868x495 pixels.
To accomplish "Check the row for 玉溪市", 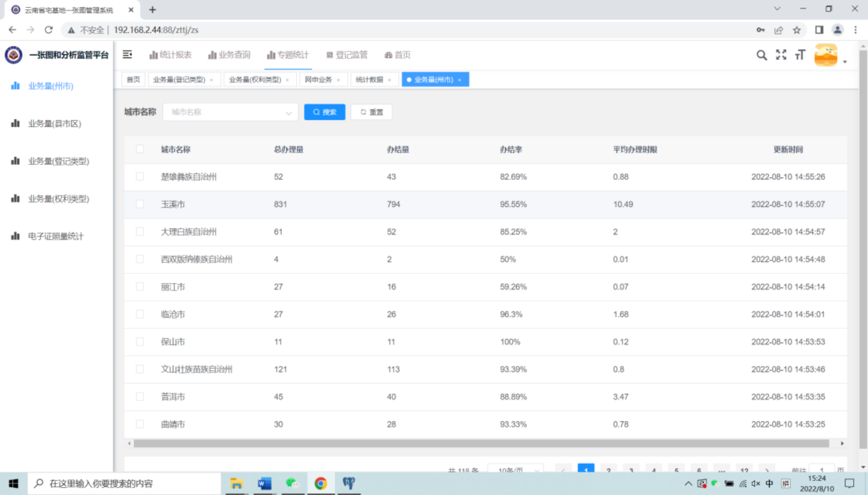I will click(140, 204).
